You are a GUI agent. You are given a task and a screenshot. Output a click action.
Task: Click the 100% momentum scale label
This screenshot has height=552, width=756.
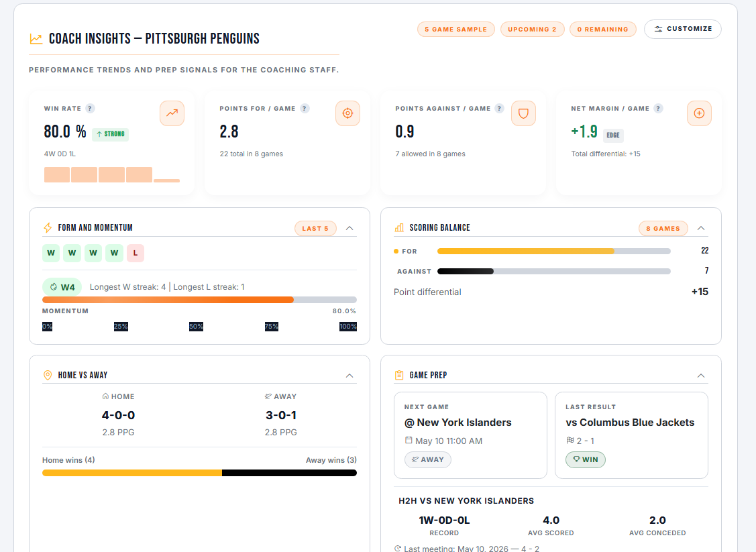coord(348,327)
